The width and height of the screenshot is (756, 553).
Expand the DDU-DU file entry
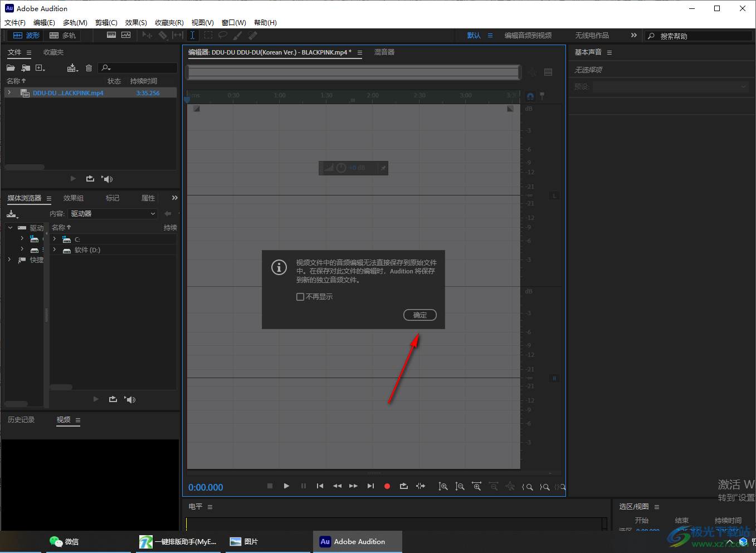9,93
